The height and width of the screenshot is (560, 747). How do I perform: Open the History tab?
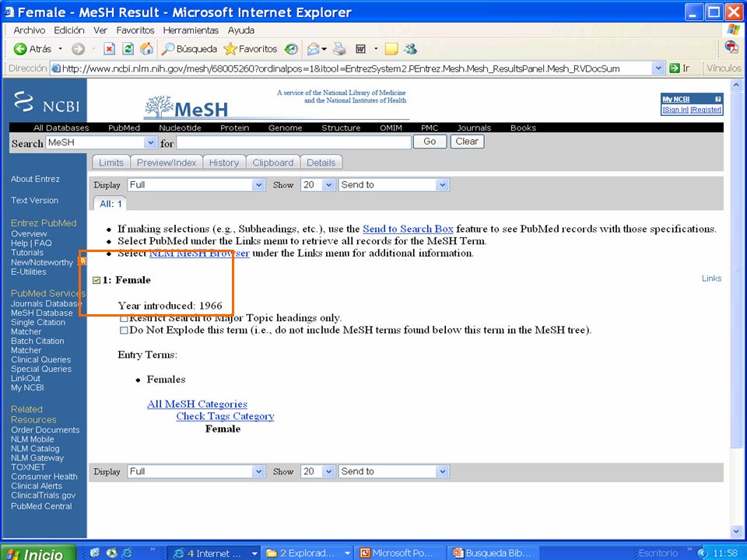click(224, 163)
